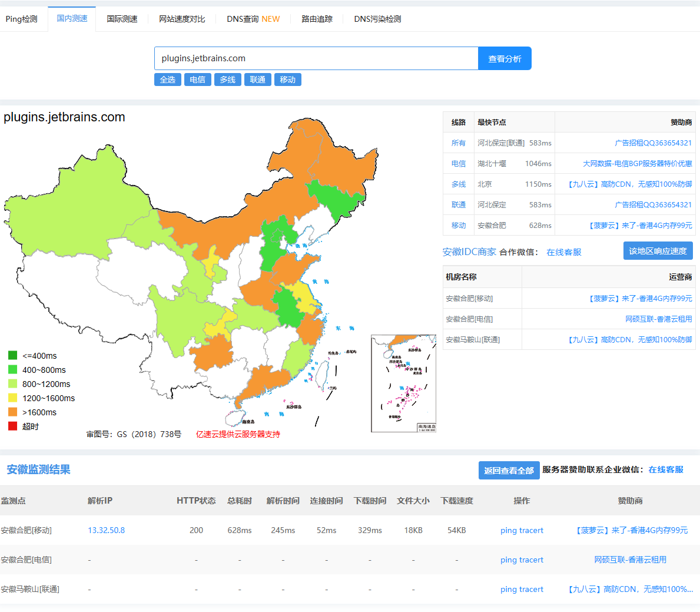Screen dimensions: 700x612
Task: Click ping tracert for 安徽合肥[移动]
Action: (522, 530)
